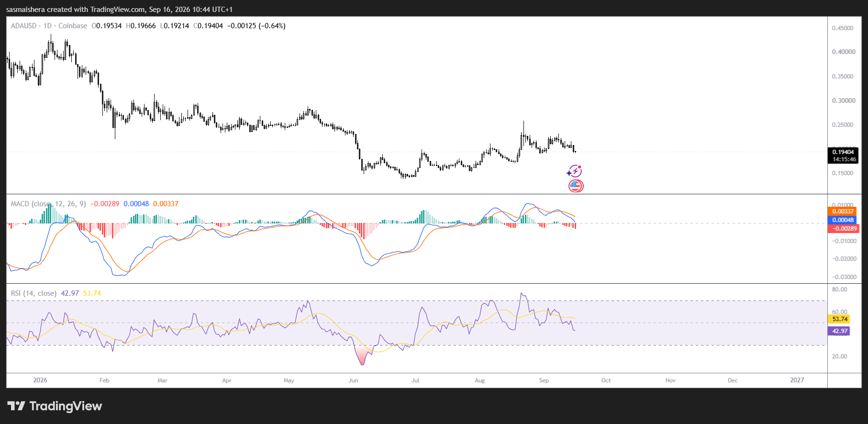Click the purple 42.97 tag on RSI scale
868x424 pixels.
tap(839, 331)
